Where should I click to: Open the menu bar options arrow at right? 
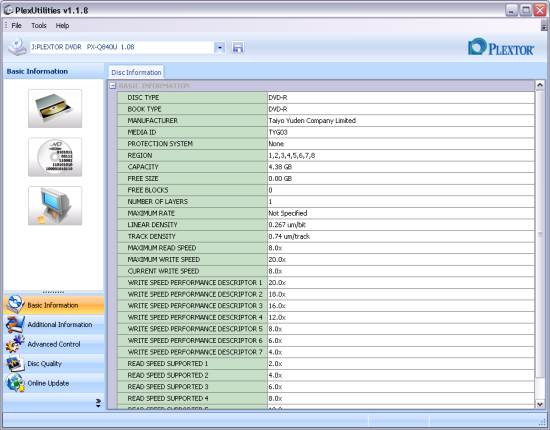[x=544, y=26]
